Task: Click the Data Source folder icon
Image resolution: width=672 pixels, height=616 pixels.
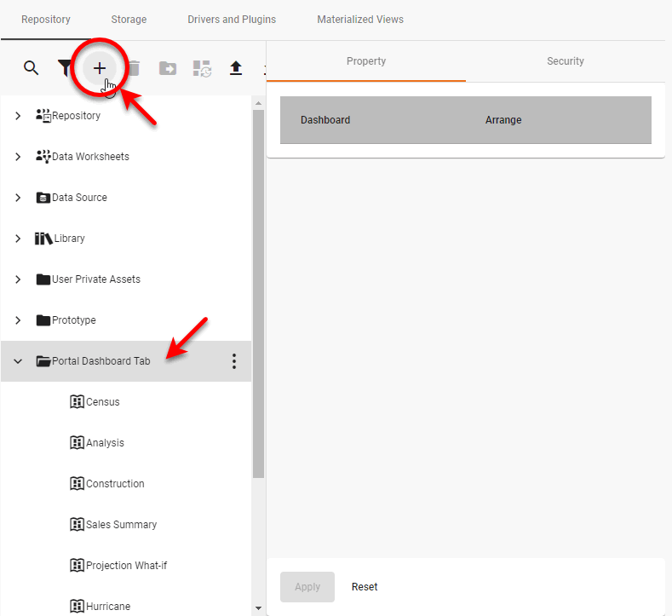Action: point(43,198)
